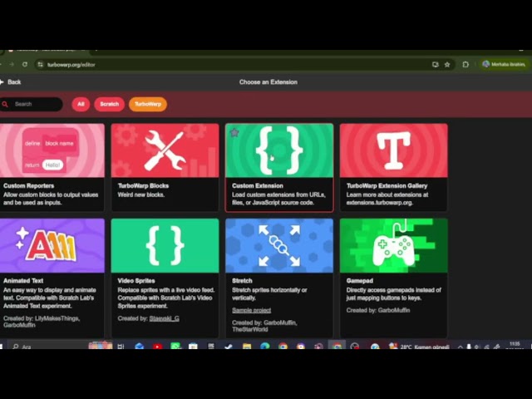Click 'Replace sprites with a live video feed' text
The width and height of the screenshot is (532, 399).
tap(166, 298)
